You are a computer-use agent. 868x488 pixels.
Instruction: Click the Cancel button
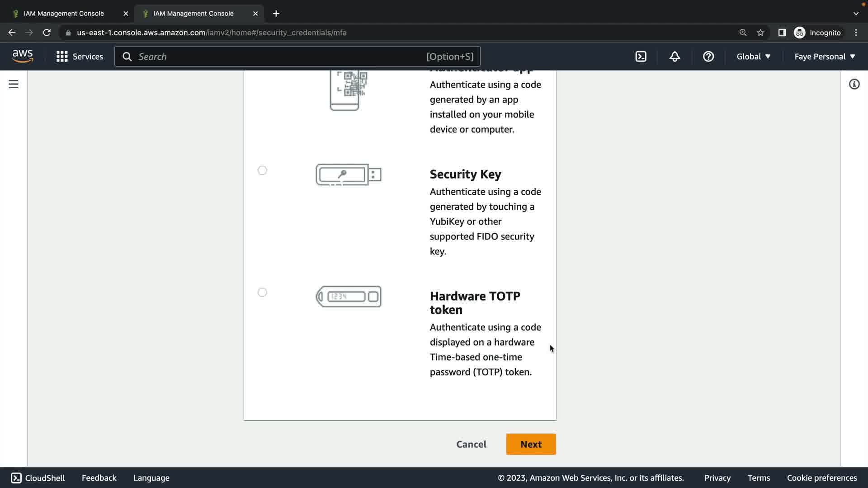click(471, 444)
